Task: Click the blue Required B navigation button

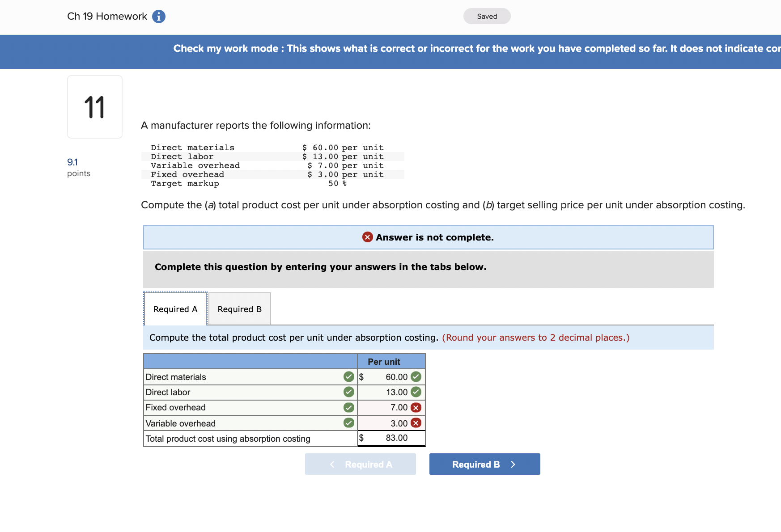Action: click(484, 464)
